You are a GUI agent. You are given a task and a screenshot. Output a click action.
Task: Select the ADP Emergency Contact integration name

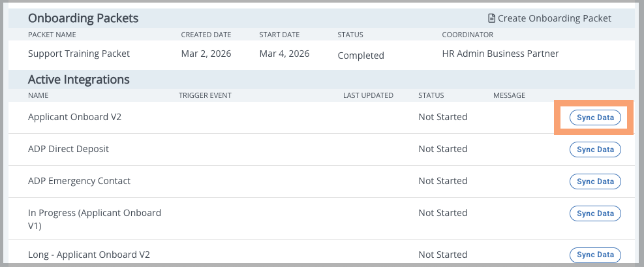(79, 181)
